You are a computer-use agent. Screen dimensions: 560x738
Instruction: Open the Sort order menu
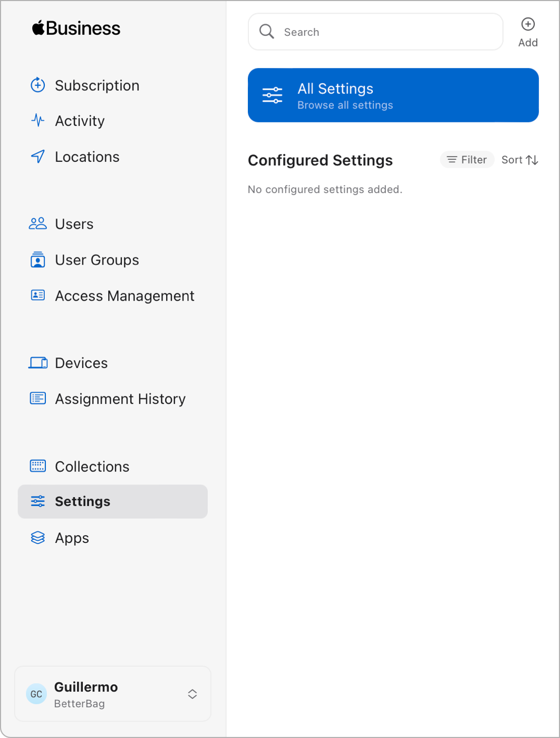519,160
